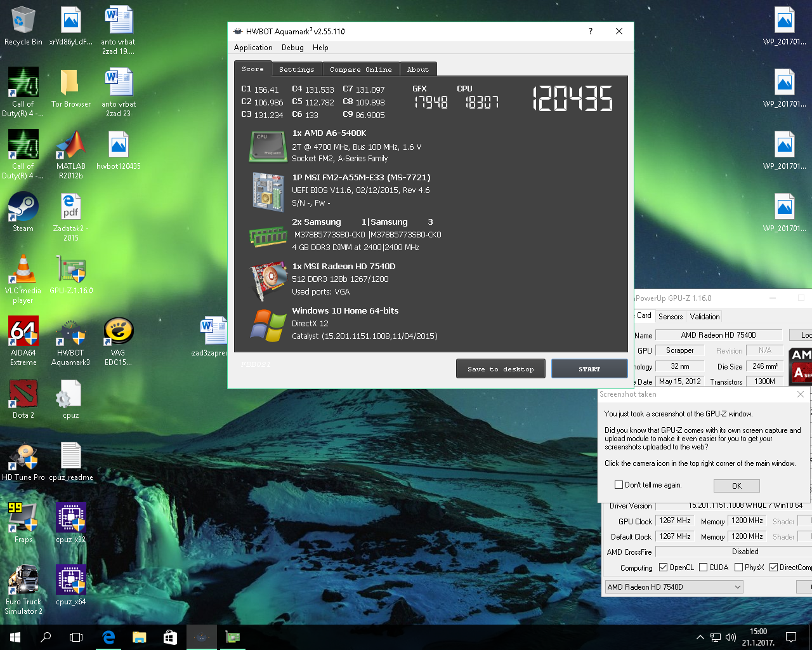Click START benchmark button
812x650 pixels.
tap(589, 369)
